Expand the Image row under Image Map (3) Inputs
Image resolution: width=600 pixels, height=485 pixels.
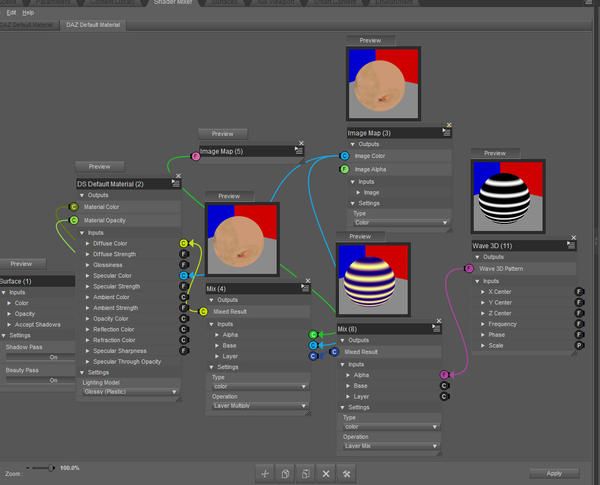pos(359,193)
